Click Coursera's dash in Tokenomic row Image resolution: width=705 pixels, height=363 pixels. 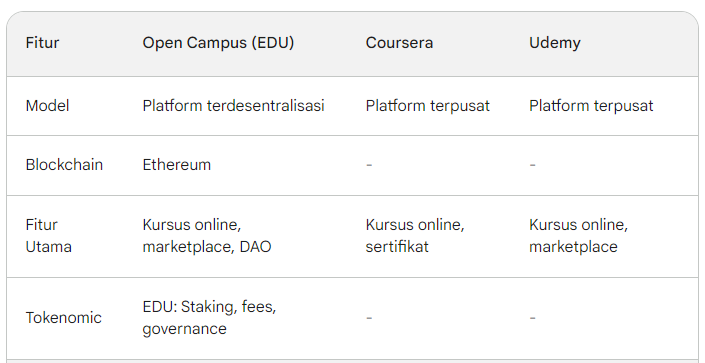click(369, 318)
